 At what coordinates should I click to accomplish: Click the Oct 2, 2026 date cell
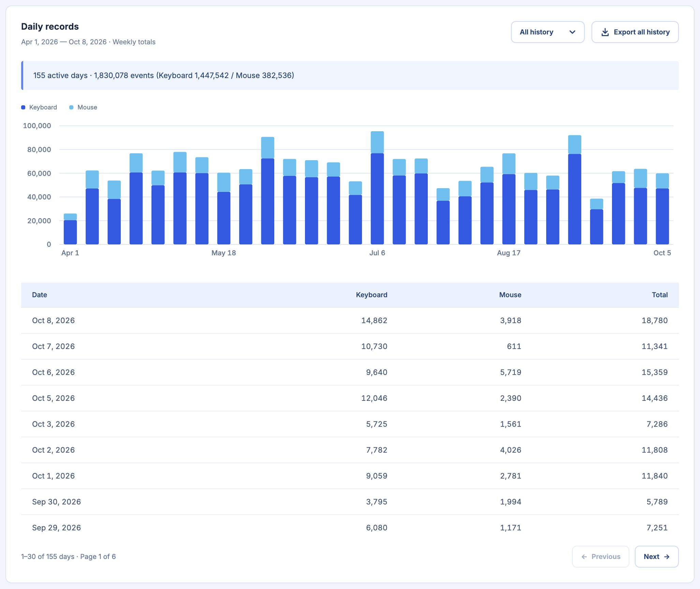tap(54, 450)
